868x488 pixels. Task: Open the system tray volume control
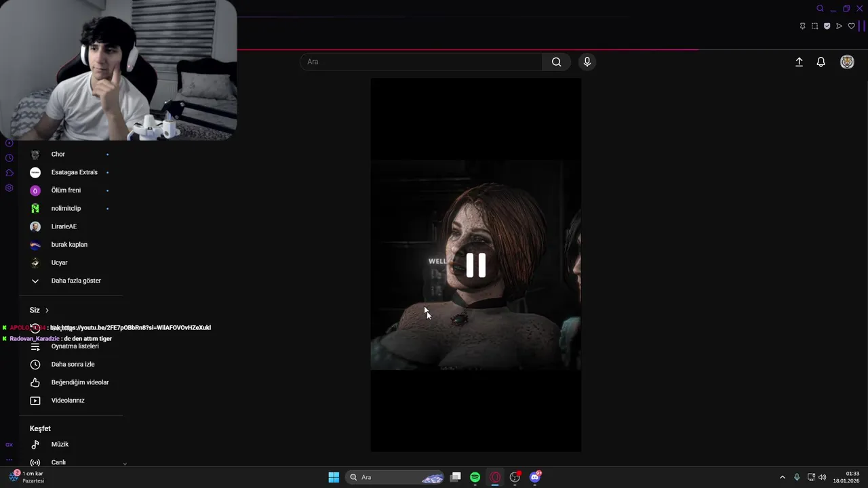tap(823, 477)
